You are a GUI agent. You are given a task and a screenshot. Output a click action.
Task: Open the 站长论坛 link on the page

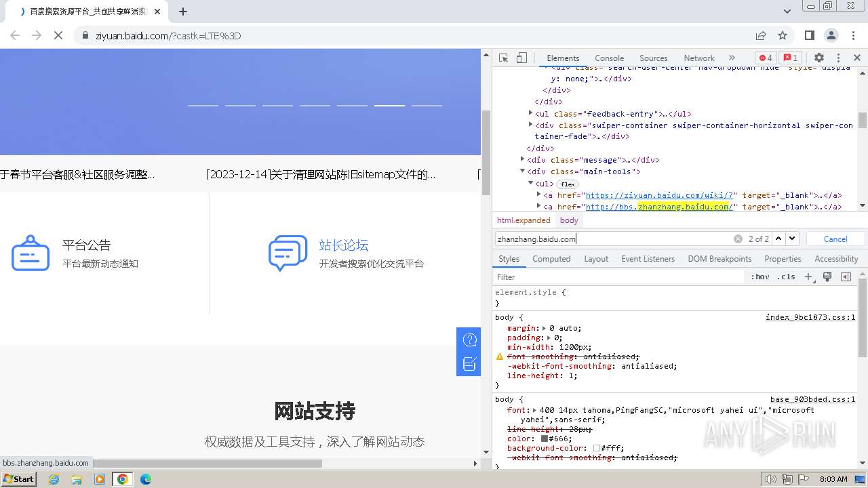pyautogui.click(x=344, y=245)
